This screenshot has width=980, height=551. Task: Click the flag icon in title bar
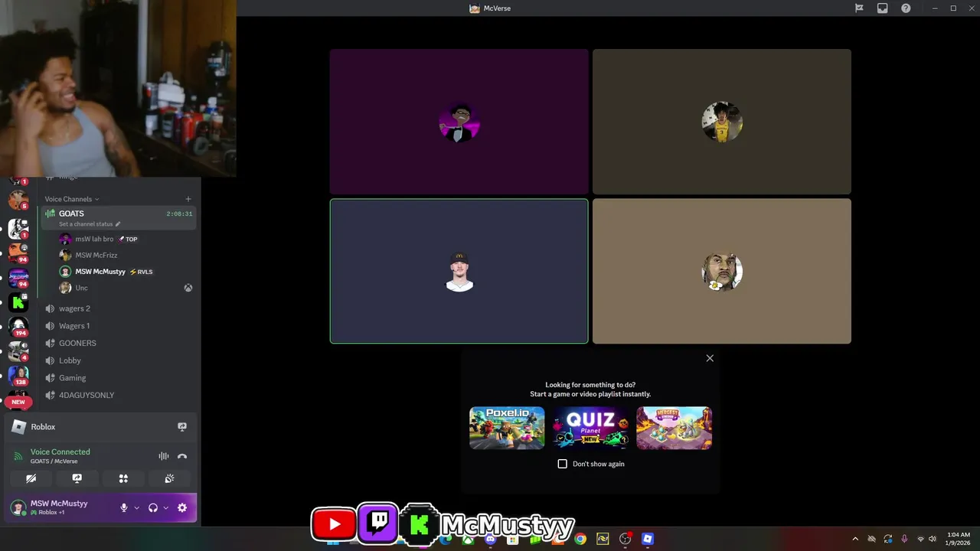(859, 8)
